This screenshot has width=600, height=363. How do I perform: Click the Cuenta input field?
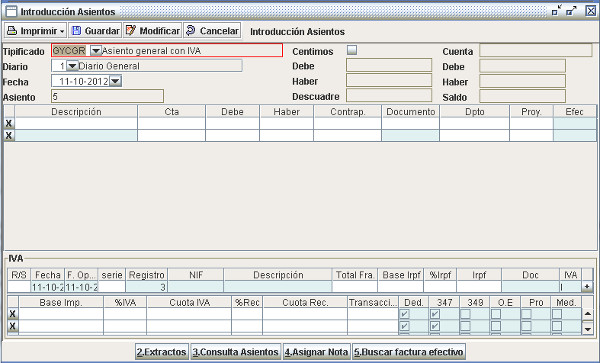coord(536,50)
